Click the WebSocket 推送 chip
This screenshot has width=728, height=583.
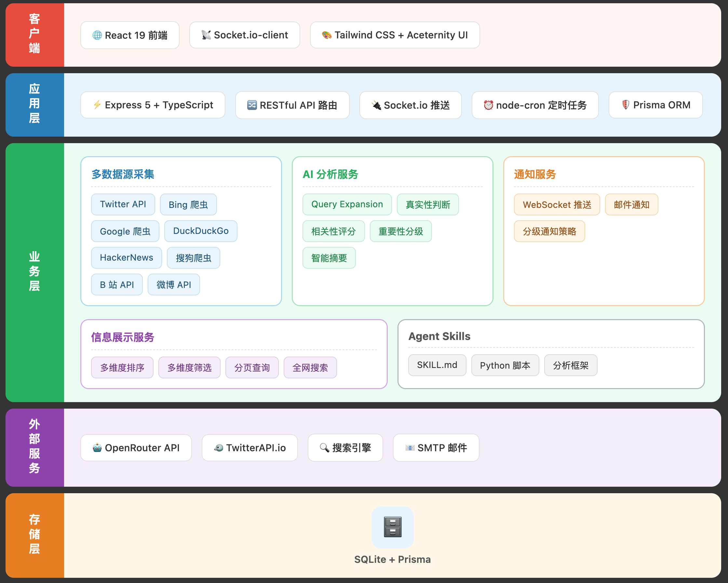[557, 205]
